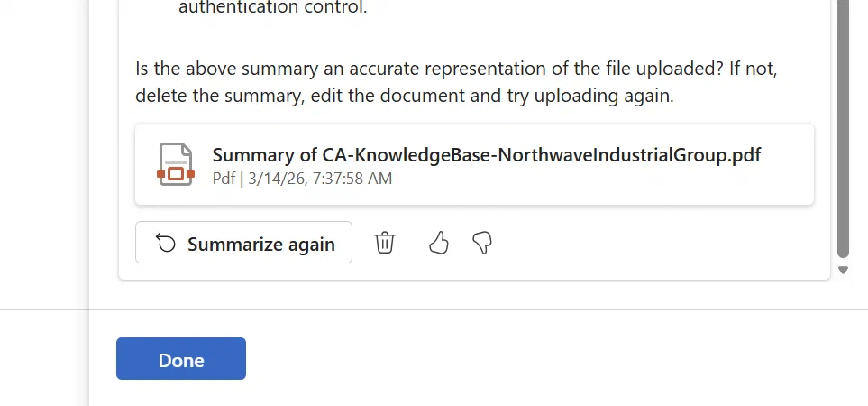Viewport: 868px width, 406px height.
Task: Confirm with the blue Done button
Action: [181, 359]
